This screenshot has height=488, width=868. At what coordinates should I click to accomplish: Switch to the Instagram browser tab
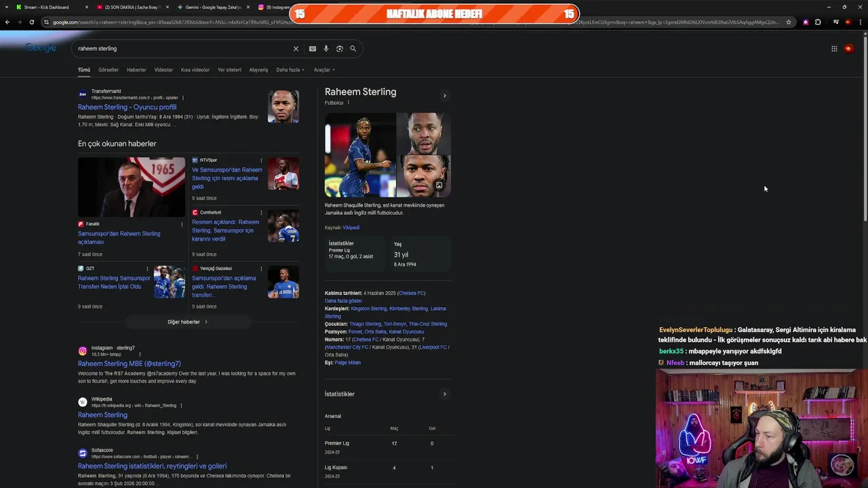(274, 7)
